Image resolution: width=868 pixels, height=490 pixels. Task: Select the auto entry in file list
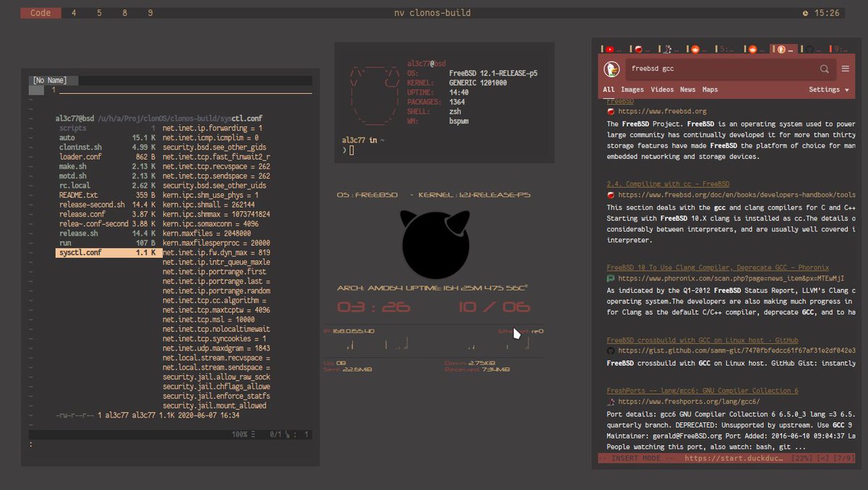106,137
